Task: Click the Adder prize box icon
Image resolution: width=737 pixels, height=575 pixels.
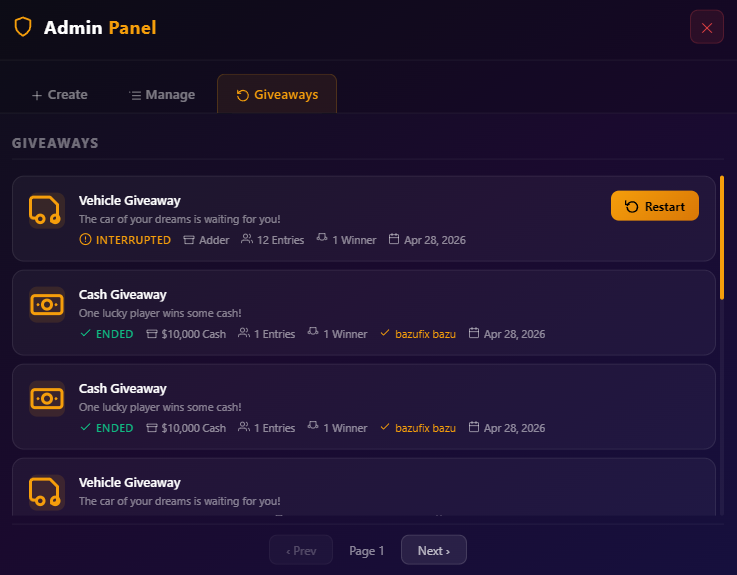Action: pos(189,240)
